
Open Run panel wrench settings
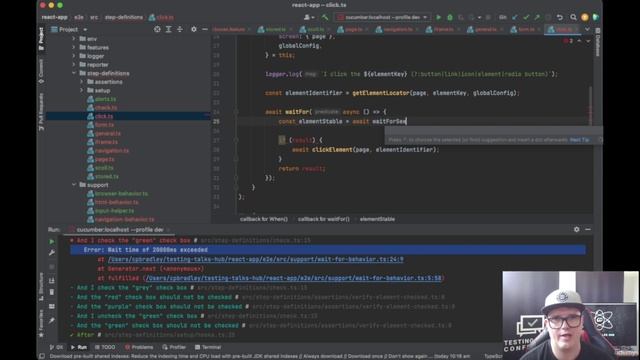[52, 253]
